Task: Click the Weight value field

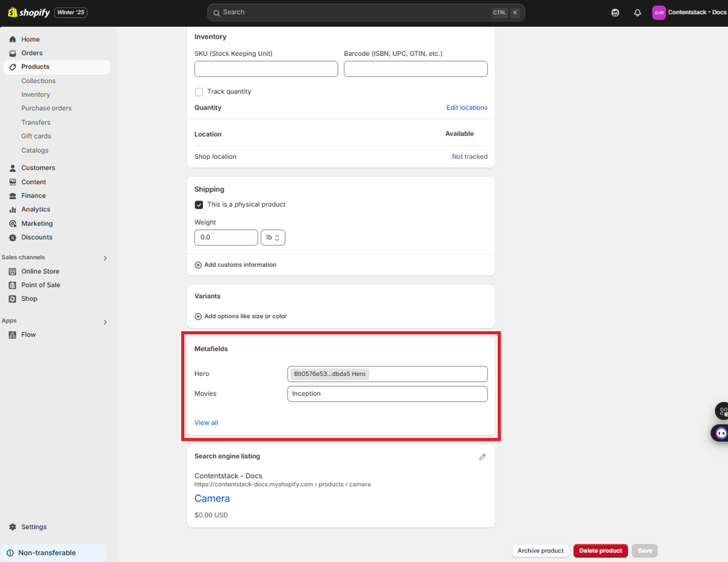Action: tap(226, 238)
